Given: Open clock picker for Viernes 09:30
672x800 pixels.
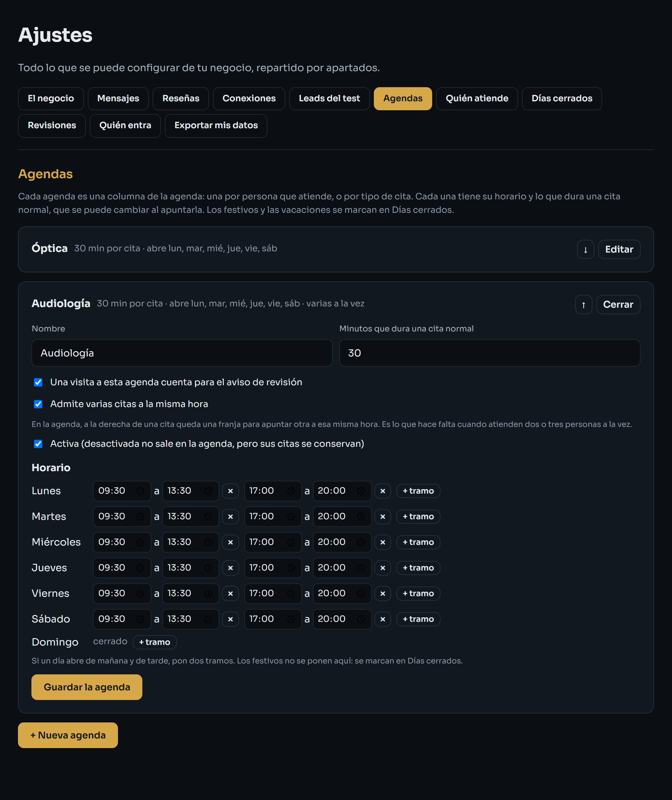Looking at the screenshot, I should 140,594.
